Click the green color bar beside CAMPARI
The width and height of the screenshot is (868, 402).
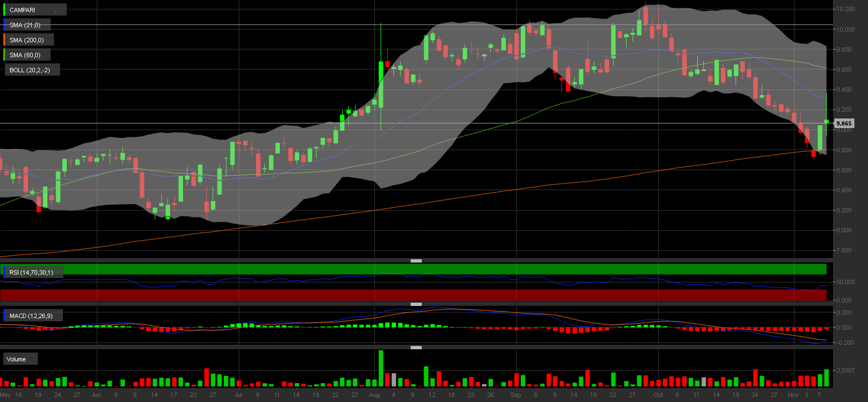coord(4,9)
